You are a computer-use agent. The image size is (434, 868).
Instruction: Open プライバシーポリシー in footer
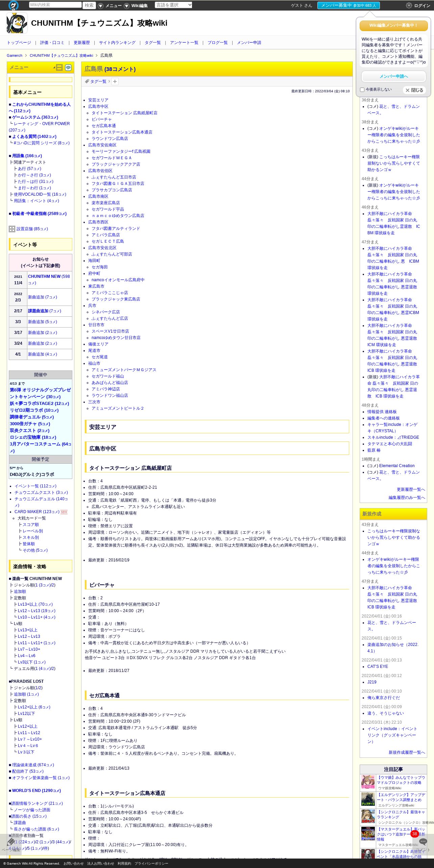pos(151,863)
